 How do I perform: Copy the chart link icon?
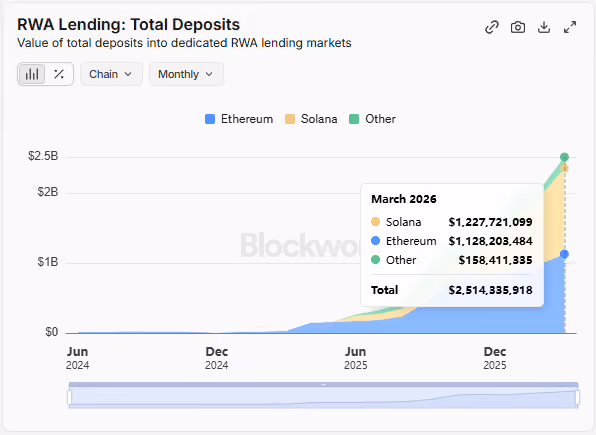pyautogui.click(x=492, y=27)
